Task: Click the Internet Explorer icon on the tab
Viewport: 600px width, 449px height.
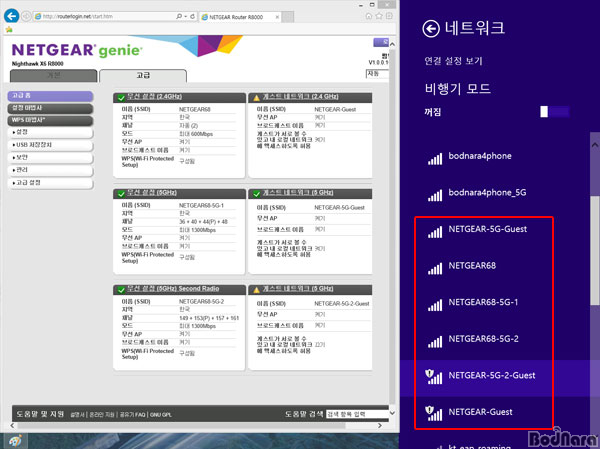Action: 205,17
